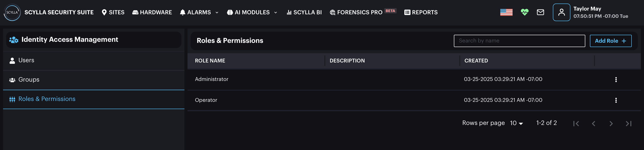Go to next page chevron

coord(611,123)
